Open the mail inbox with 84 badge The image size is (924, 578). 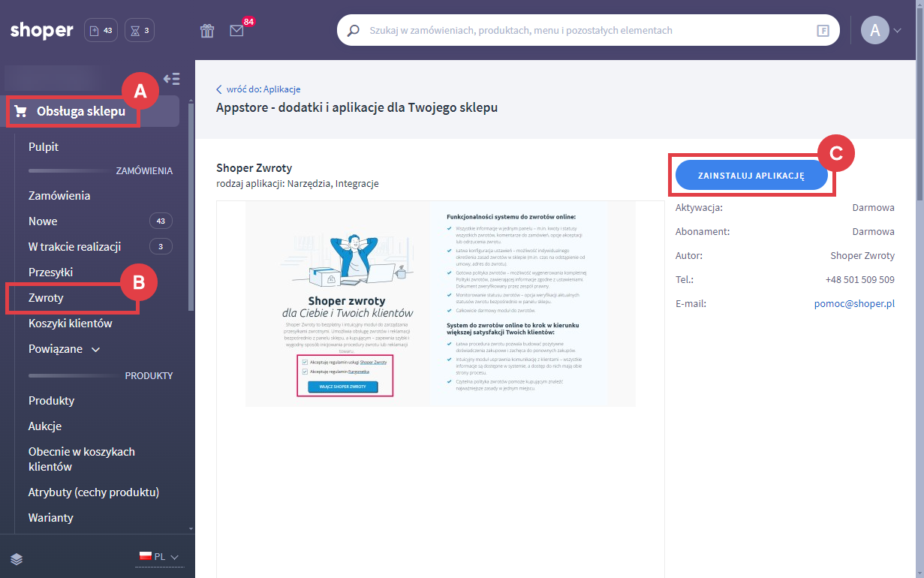tap(237, 31)
